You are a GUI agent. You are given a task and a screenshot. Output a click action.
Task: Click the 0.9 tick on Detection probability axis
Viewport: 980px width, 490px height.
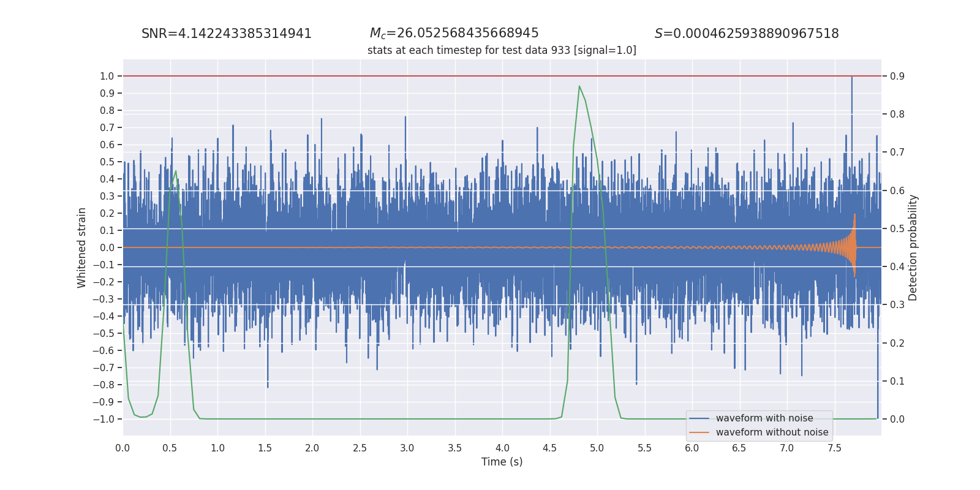pos(897,76)
